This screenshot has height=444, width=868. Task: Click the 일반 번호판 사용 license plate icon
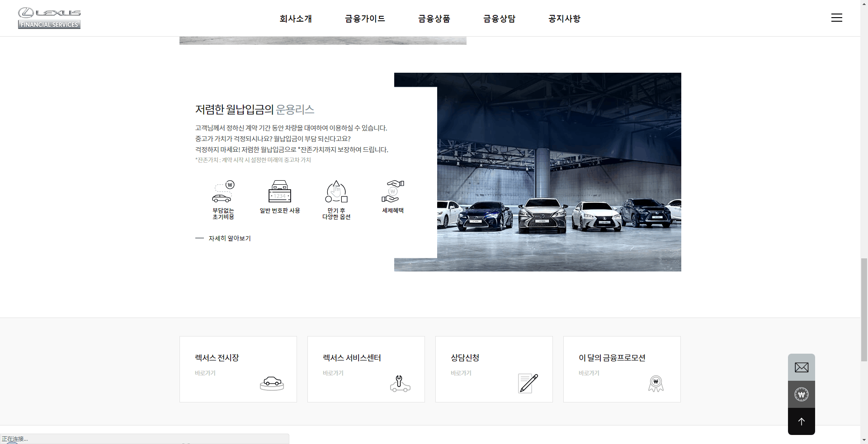point(280,192)
